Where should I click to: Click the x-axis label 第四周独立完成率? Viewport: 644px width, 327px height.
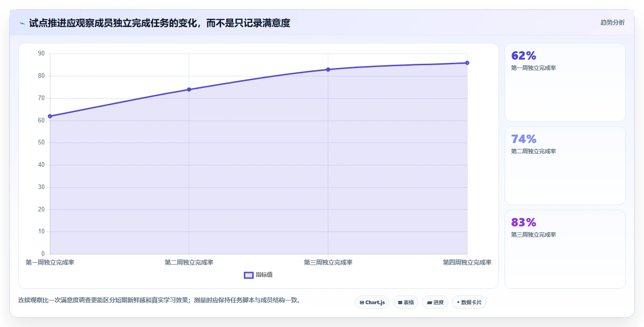[467, 262]
